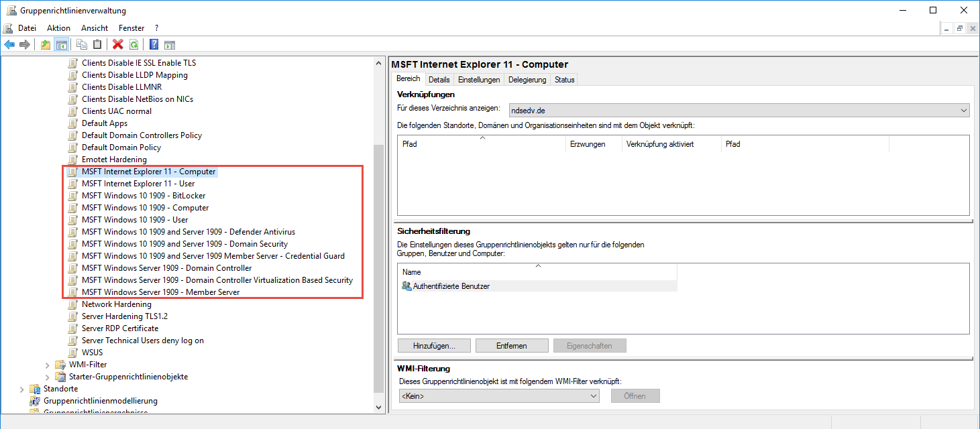Click the Gruppenrichtlinienmodellierung icon in tree
Viewport: 980px width, 429px height.
pos(35,401)
